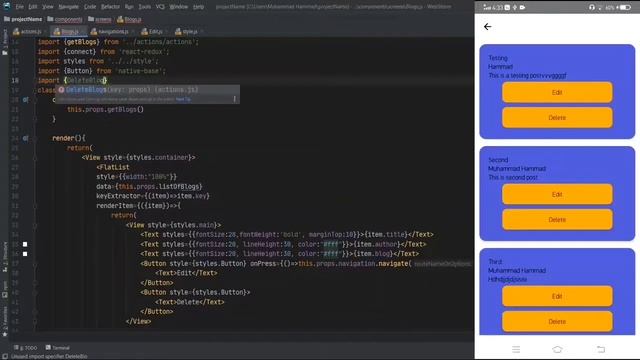Open the Window menu
This screenshot has height=360, width=640.
(179, 7)
